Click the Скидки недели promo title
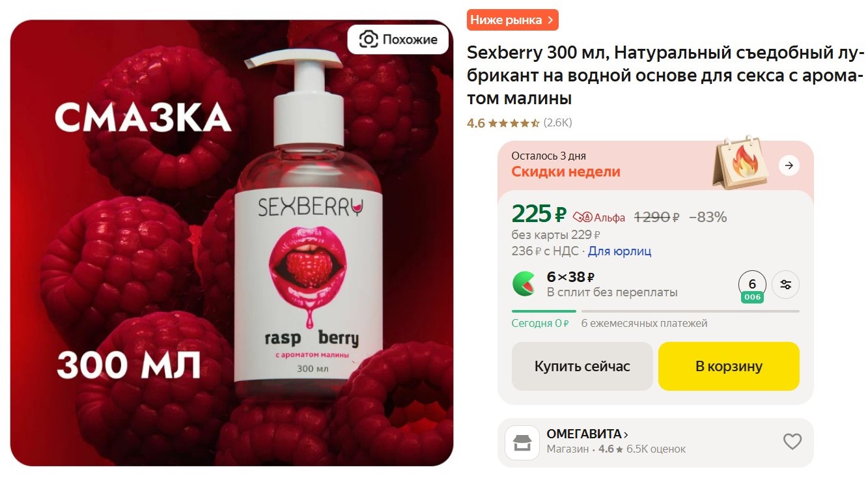 pos(566,172)
